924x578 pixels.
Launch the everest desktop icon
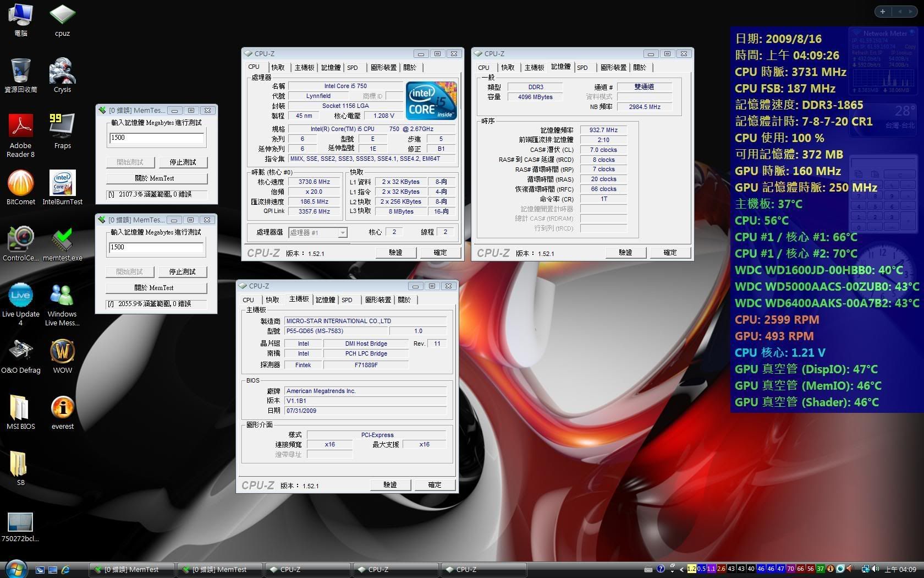[x=62, y=412]
